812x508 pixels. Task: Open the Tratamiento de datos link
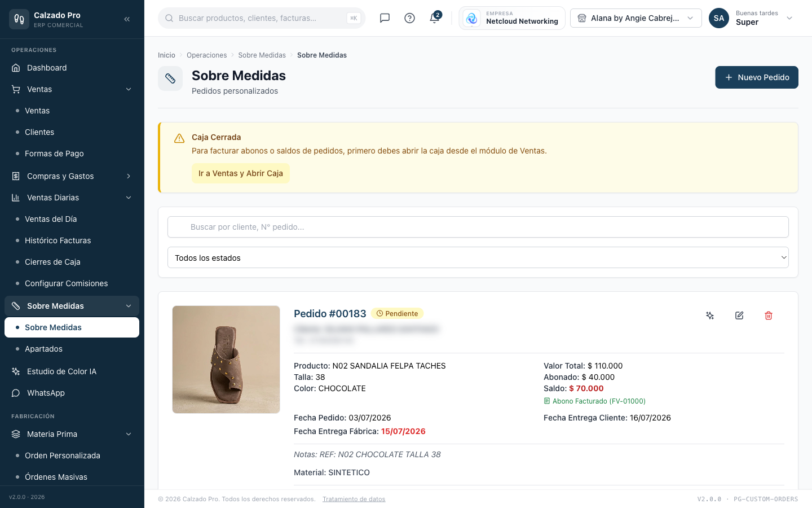click(354, 499)
